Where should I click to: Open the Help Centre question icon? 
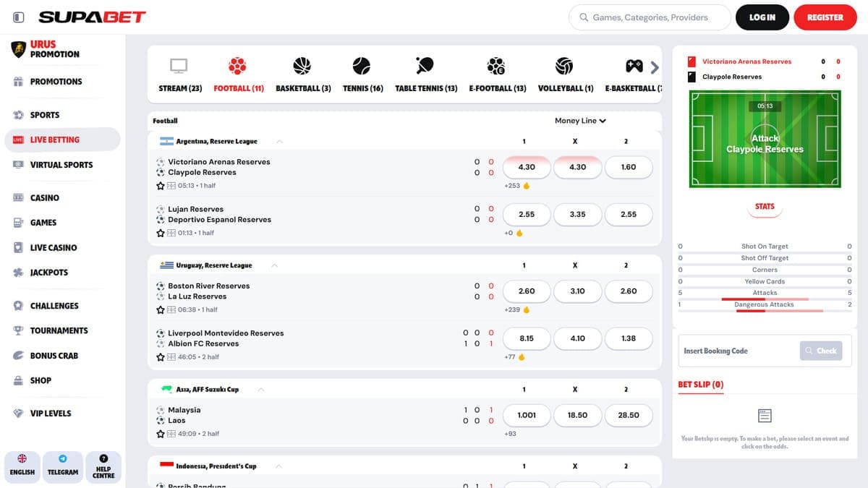click(103, 458)
